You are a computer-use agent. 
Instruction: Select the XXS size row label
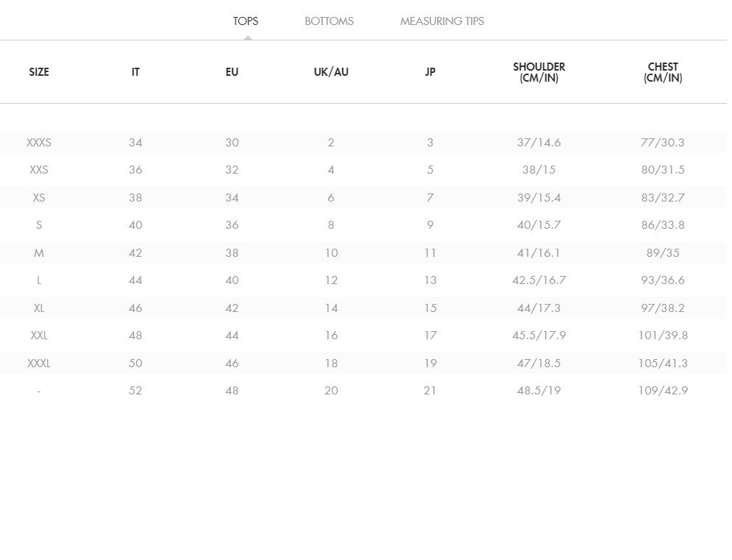coord(39,170)
